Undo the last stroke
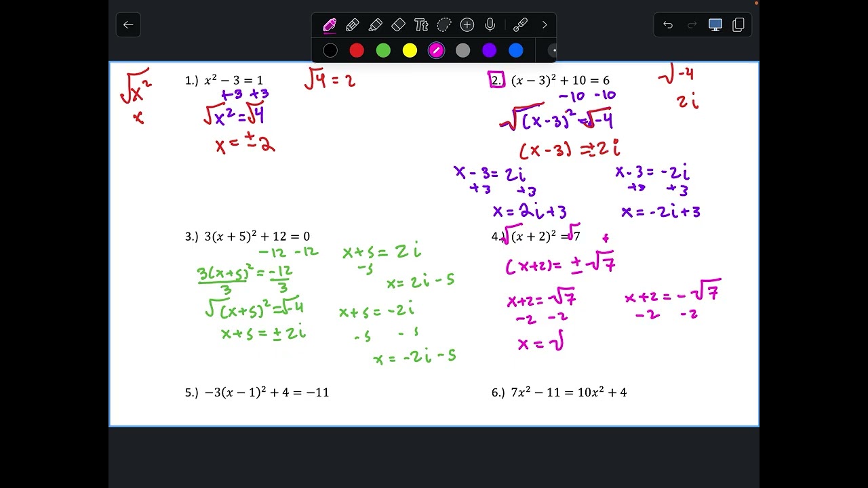The image size is (868, 488). pyautogui.click(x=668, y=25)
